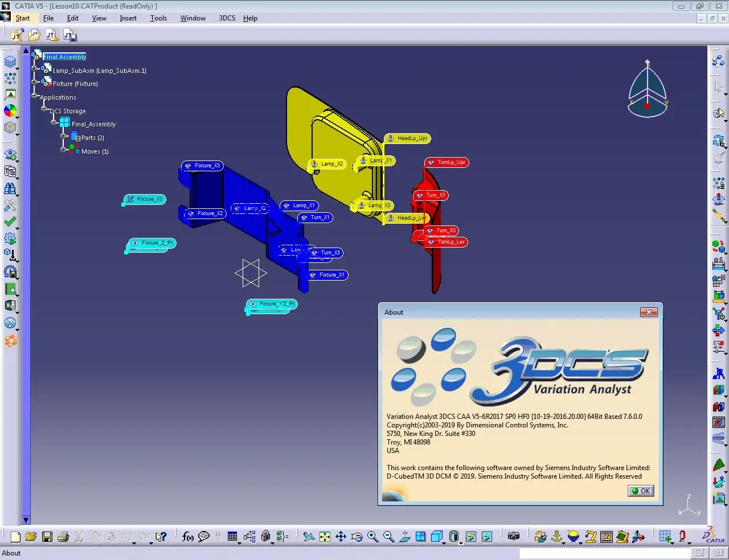Screen dimensions: 729x560
Task: Open the Window menu
Action: point(193,18)
